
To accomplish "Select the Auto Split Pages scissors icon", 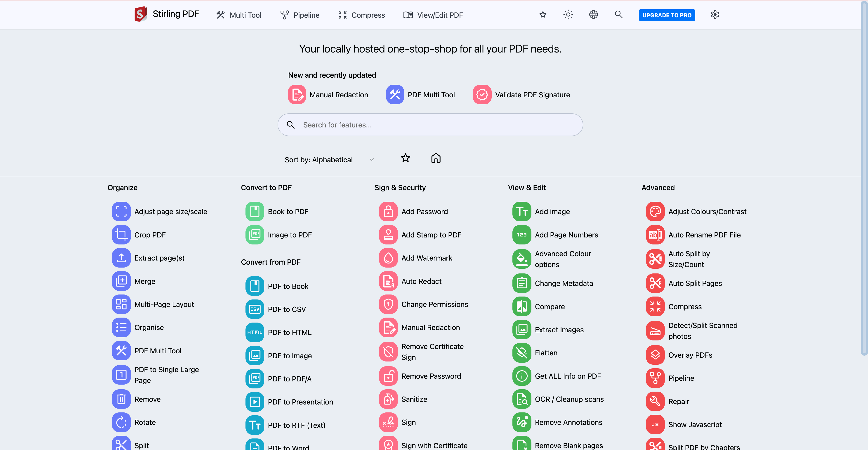I will point(655,283).
